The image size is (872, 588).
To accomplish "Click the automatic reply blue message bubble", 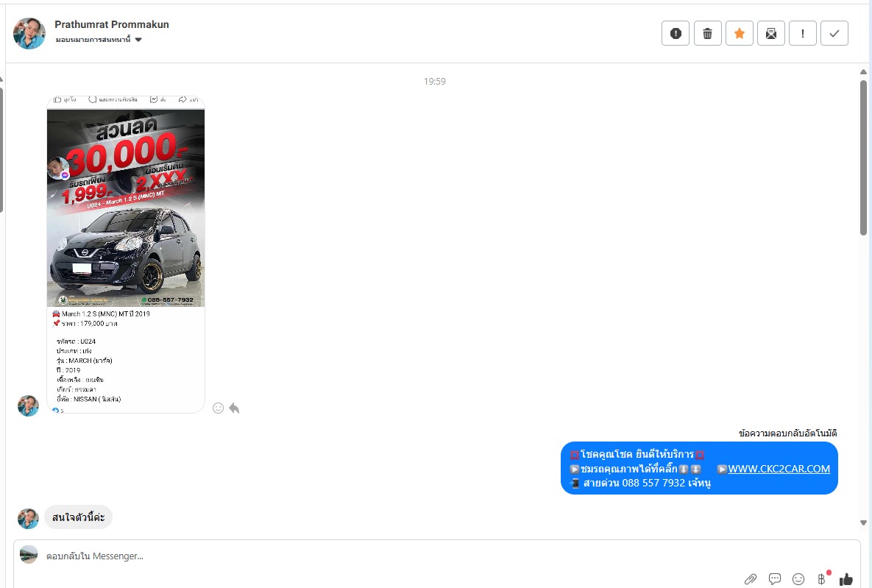I will (x=699, y=468).
